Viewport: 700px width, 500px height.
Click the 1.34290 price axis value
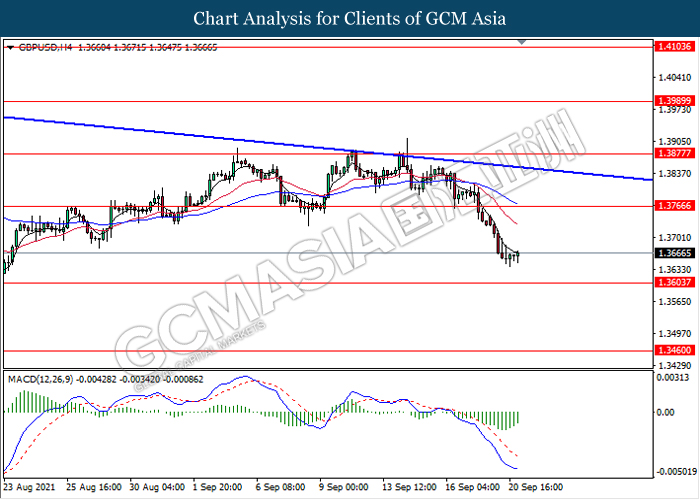coord(675,366)
